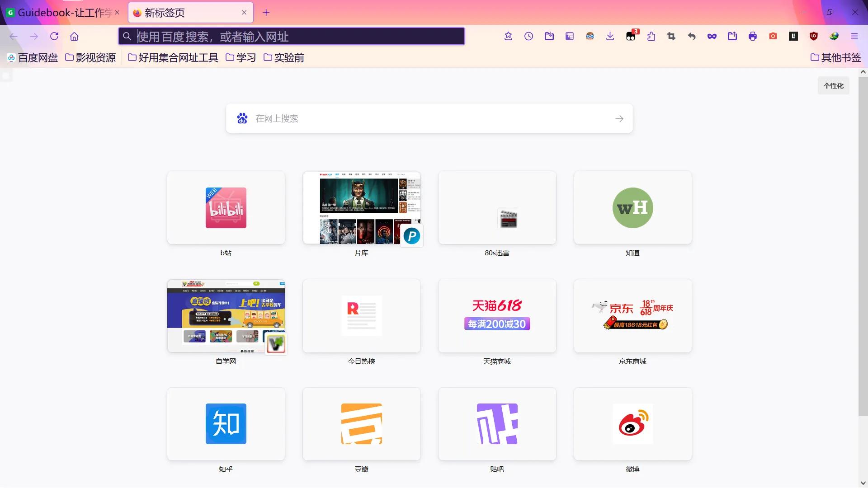Open the 好用集合网址工具 bookmark folder
This screenshot has width=868, height=488.
click(178, 57)
